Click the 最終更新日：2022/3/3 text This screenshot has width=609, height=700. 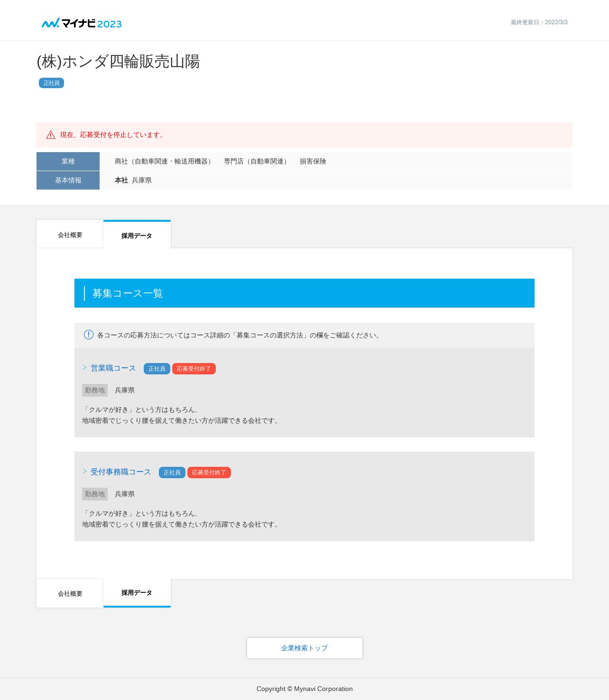[539, 22]
